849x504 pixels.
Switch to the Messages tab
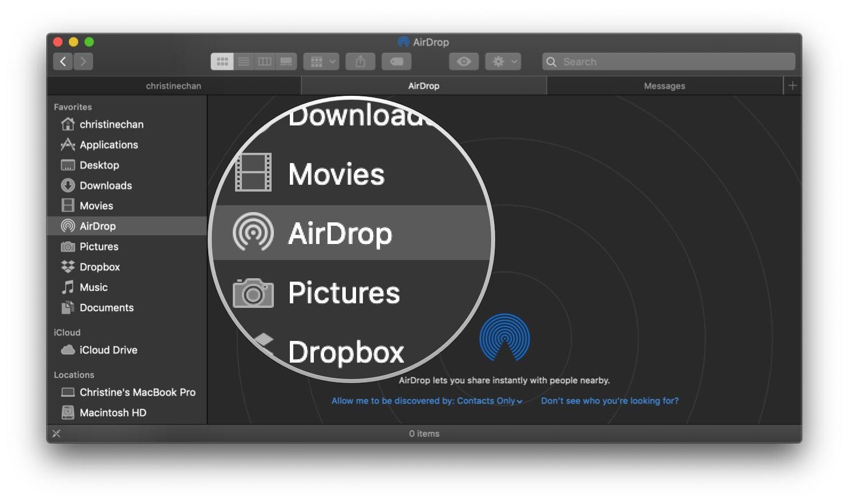click(x=665, y=86)
